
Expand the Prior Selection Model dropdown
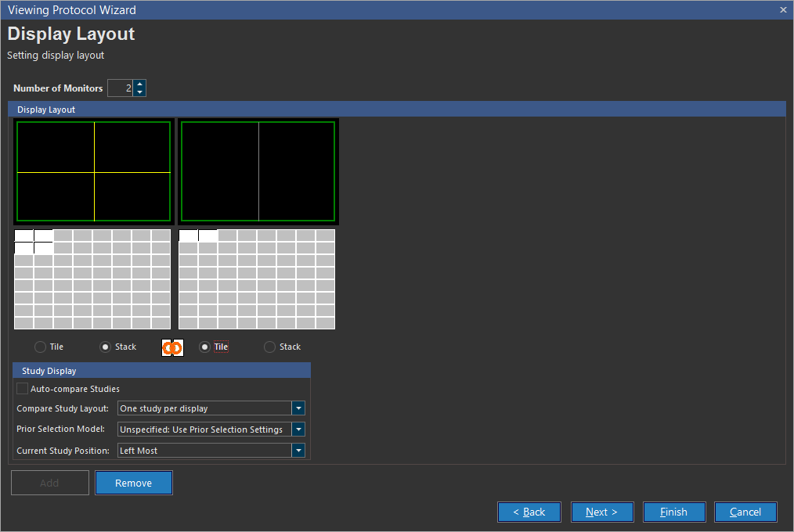[298, 430]
